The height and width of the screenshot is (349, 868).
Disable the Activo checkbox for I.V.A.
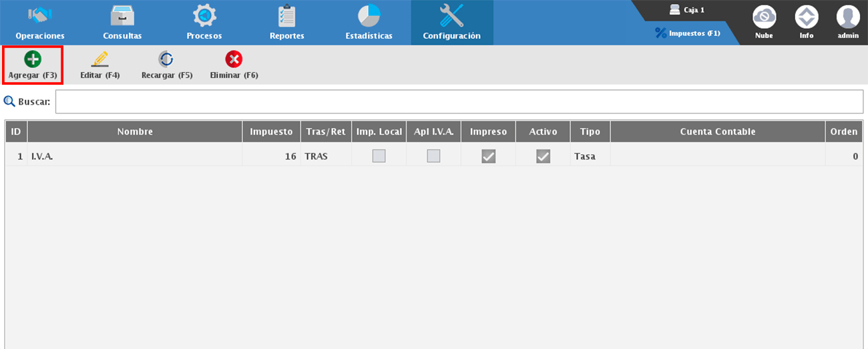(x=543, y=156)
